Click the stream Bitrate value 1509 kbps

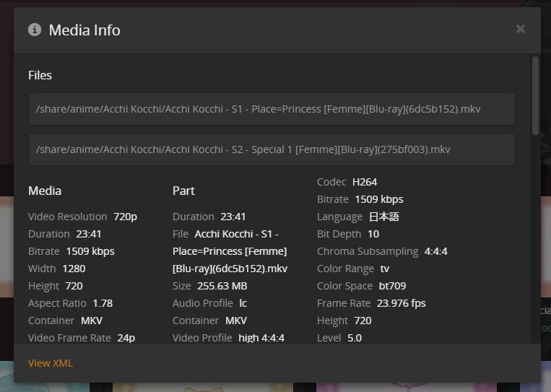pyautogui.click(x=379, y=199)
